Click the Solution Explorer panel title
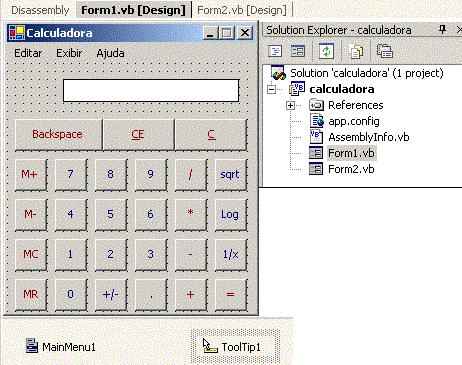Image resolution: width=462 pixels, height=365 pixels. 339,30
